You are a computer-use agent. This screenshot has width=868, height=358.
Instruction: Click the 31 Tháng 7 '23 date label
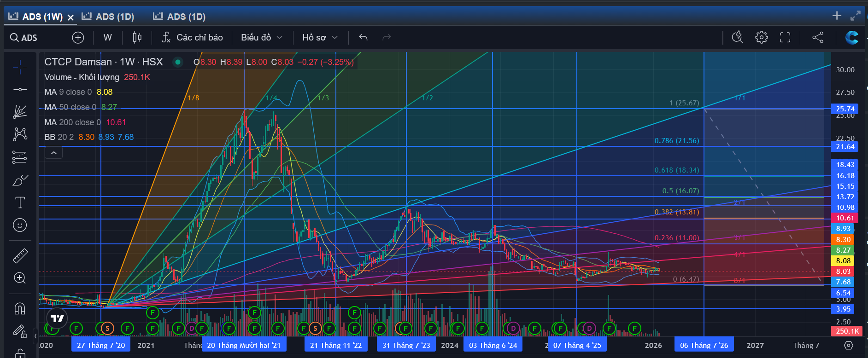click(x=406, y=345)
